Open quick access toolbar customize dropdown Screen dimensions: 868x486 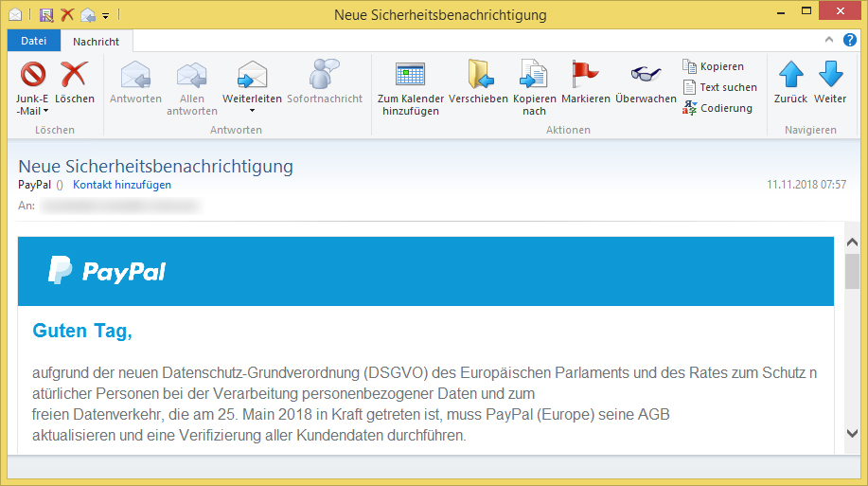106,16
